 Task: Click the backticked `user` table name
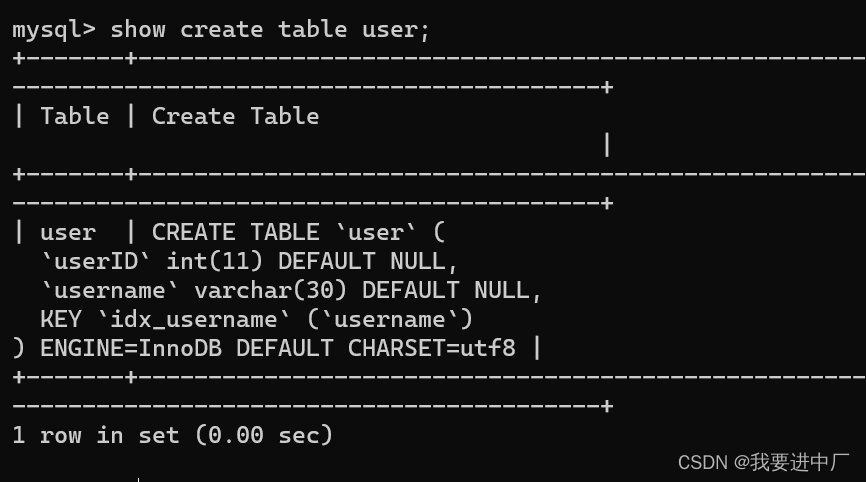pyautogui.click(x=375, y=233)
